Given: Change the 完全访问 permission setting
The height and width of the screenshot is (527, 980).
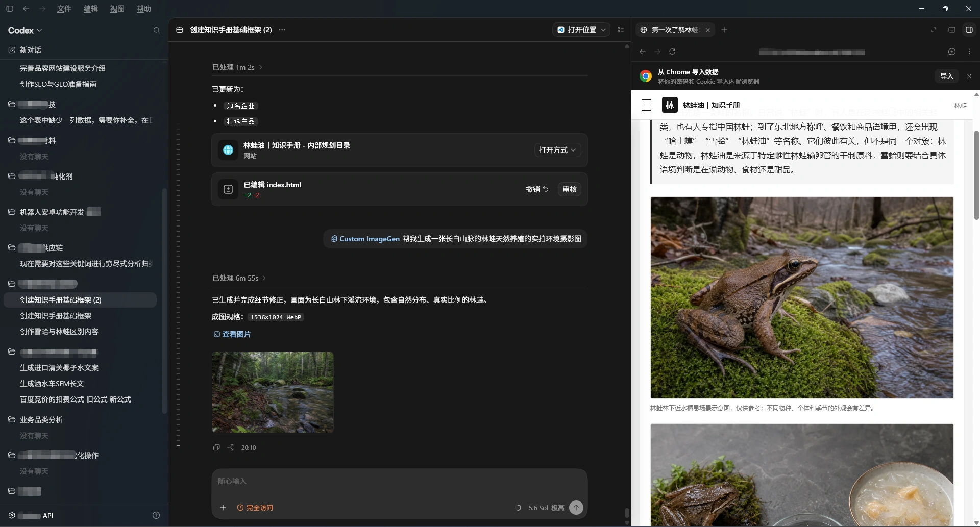Looking at the screenshot, I should pyautogui.click(x=255, y=508).
